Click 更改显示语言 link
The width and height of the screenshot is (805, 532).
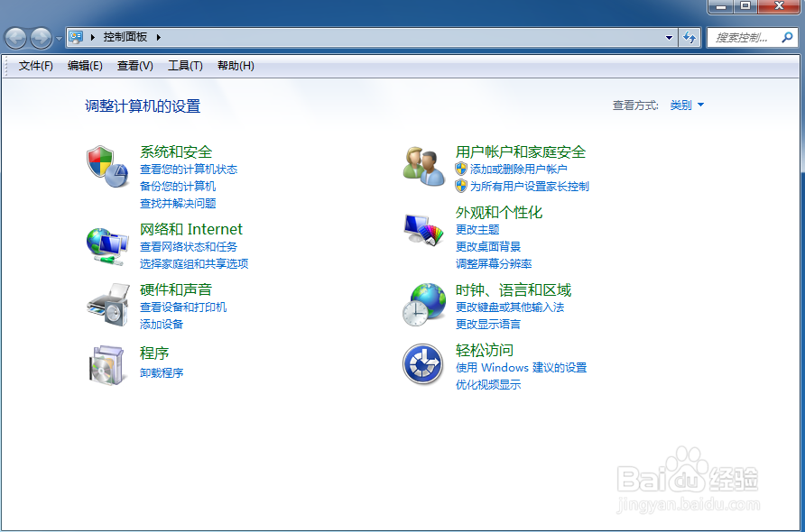[488, 325]
